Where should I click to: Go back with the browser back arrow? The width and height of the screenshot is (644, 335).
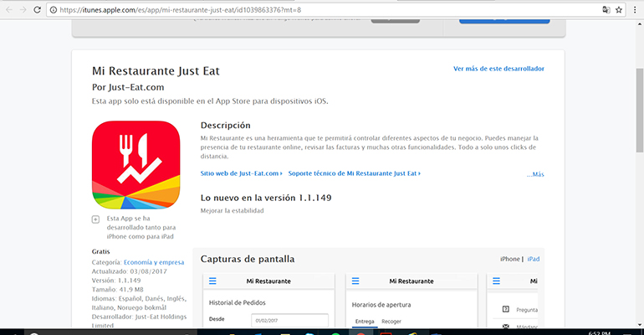tap(9, 9)
